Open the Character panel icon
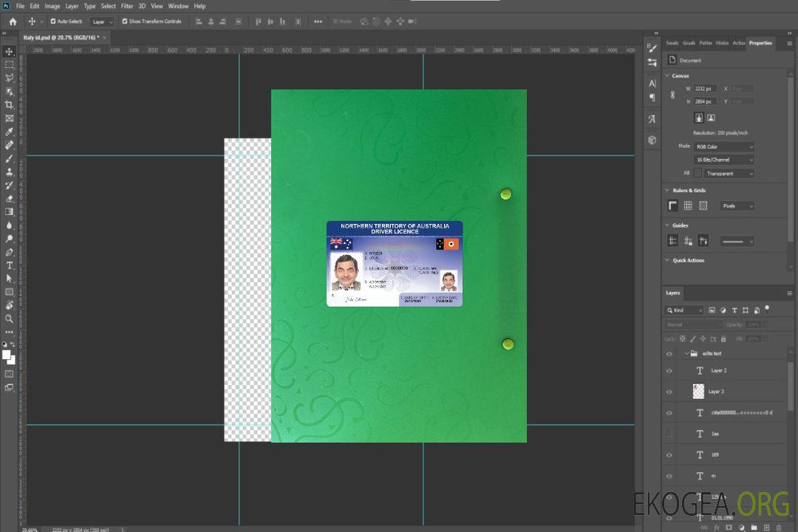798x532 pixels. tap(652, 83)
